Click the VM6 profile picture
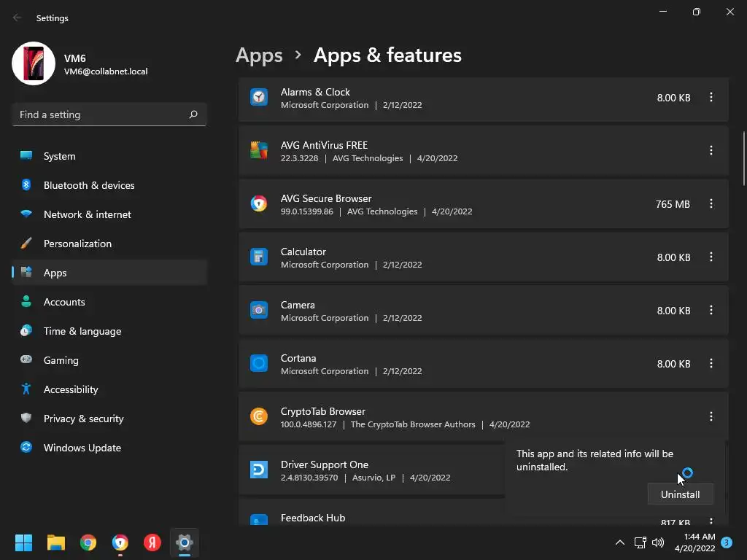Image resolution: width=747 pixels, height=560 pixels. [34, 63]
